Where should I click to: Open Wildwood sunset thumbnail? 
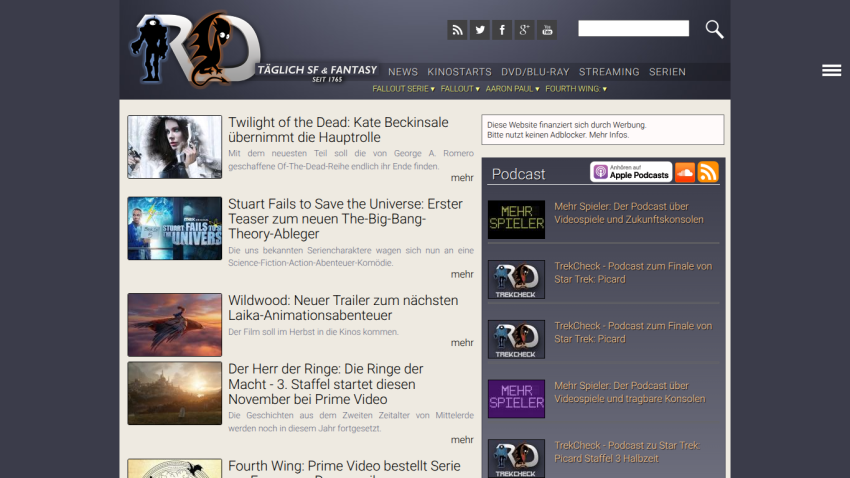[175, 325]
